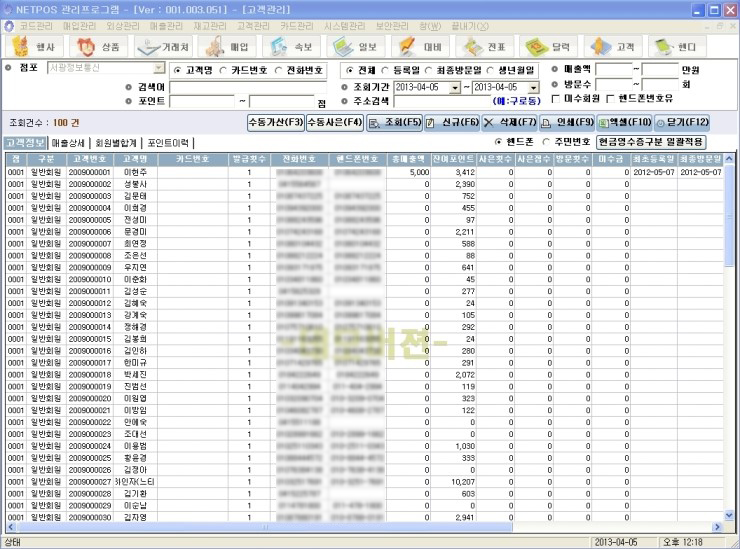The image size is (740, 549).
Task: Select the 고객명 search radio button
Action: (x=177, y=70)
